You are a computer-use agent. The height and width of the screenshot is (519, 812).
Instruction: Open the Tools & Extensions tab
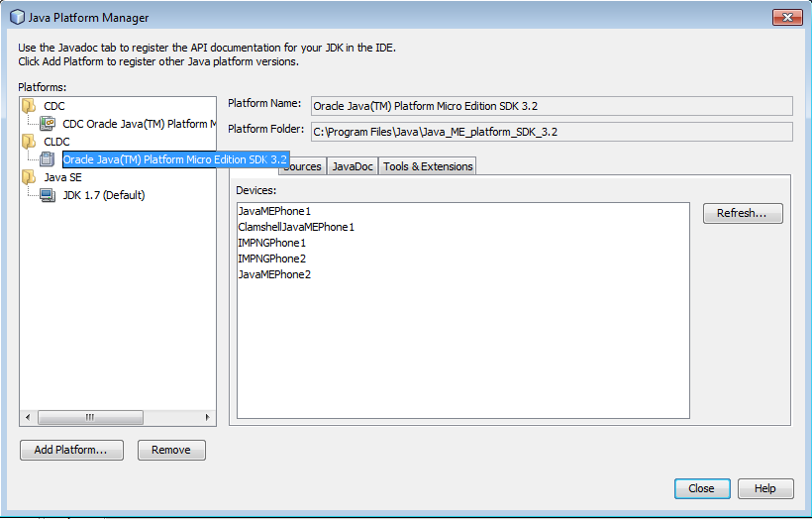pyautogui.click(x=428, y=166)
